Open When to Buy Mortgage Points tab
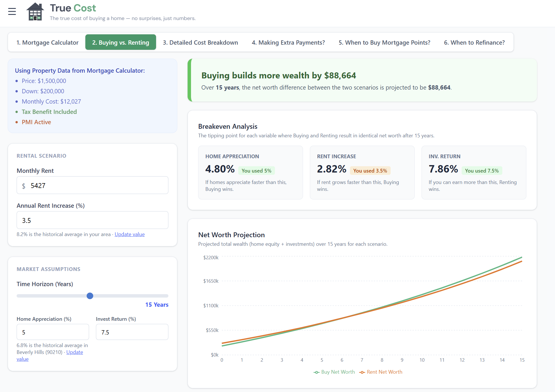This screenshot has height=392, width=555. point(384,42)
